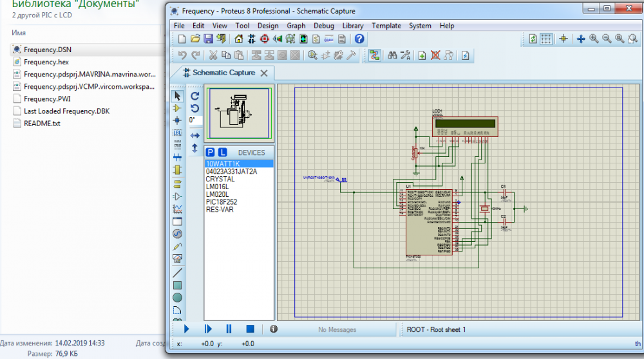
Task: Select the Component mode tool
Action: point(177,108)
